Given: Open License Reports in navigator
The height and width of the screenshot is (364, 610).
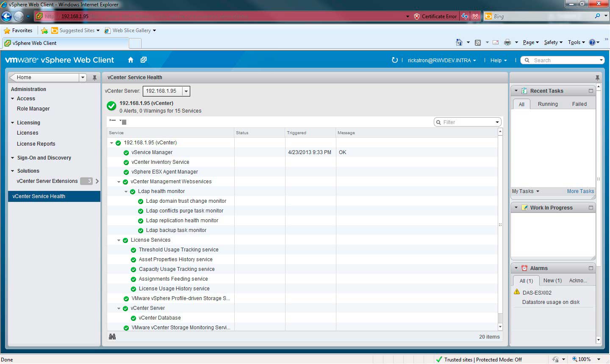Looking at the screenshot, I should tap(36, 144).
